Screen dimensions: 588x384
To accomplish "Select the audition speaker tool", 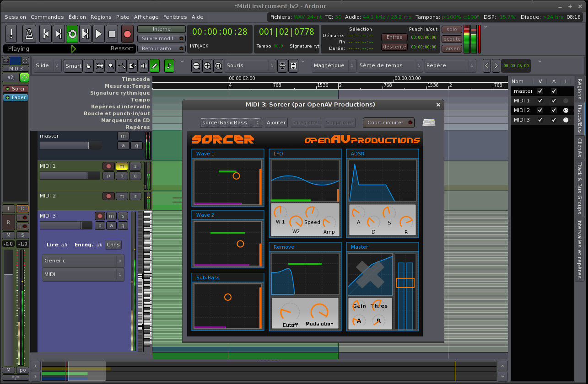I will point(144,66).
